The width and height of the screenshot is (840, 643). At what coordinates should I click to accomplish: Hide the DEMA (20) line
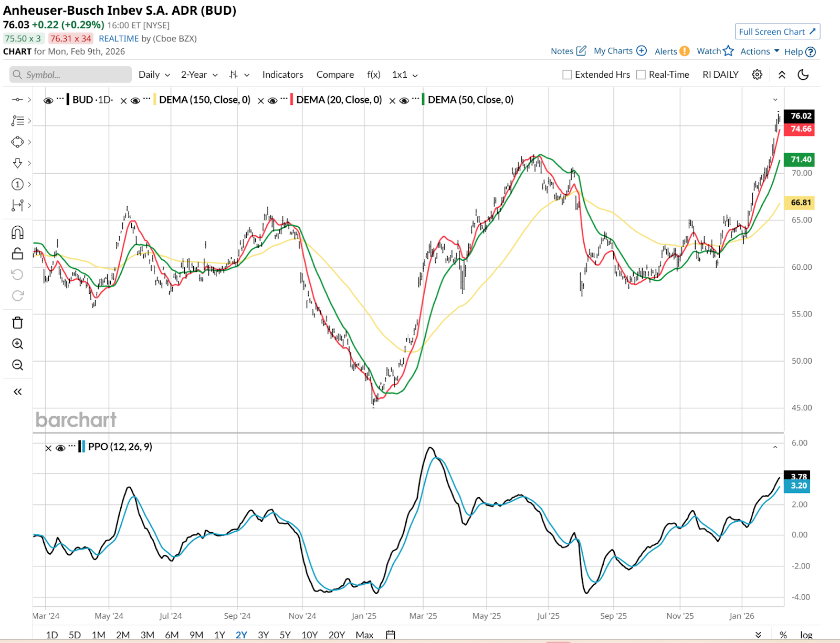pyautogui.click(x=272, y=100)
